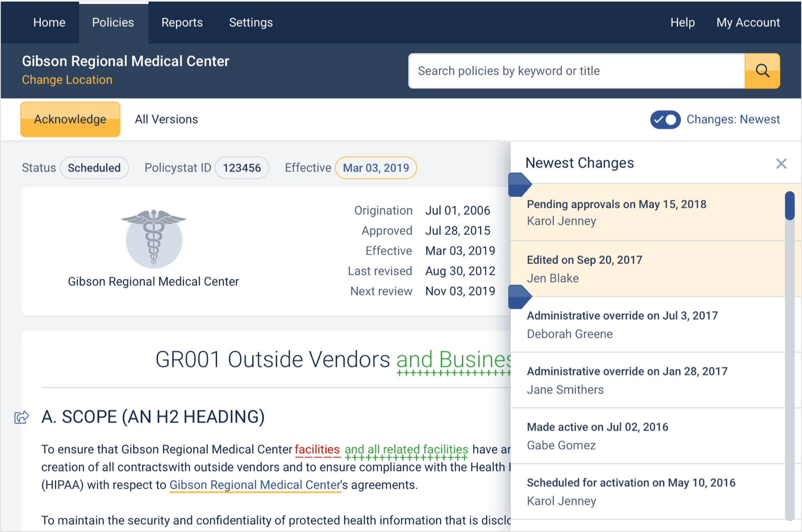
Task: Select Edited on Sep 20, 2017 entry
Action: [x=647, y=269]
